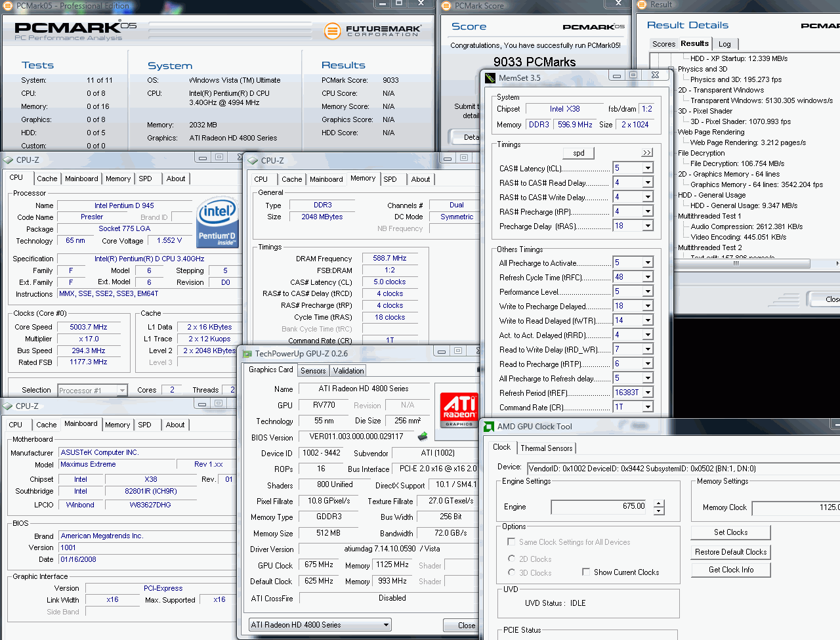Open the About tab in the CPU-Z Mainboard window
Screen dimensions: 840x640
[x=175, y=425]
